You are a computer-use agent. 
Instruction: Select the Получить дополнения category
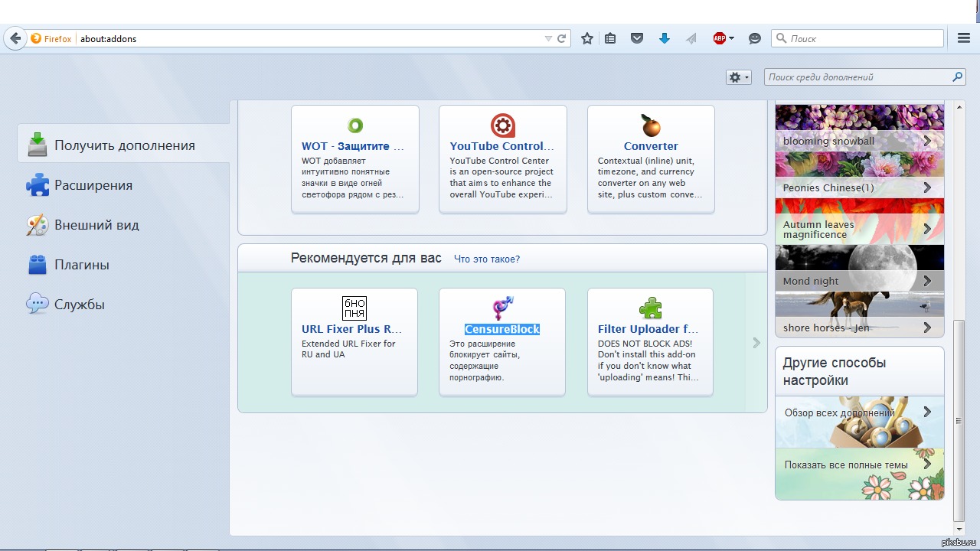point(123,145)
